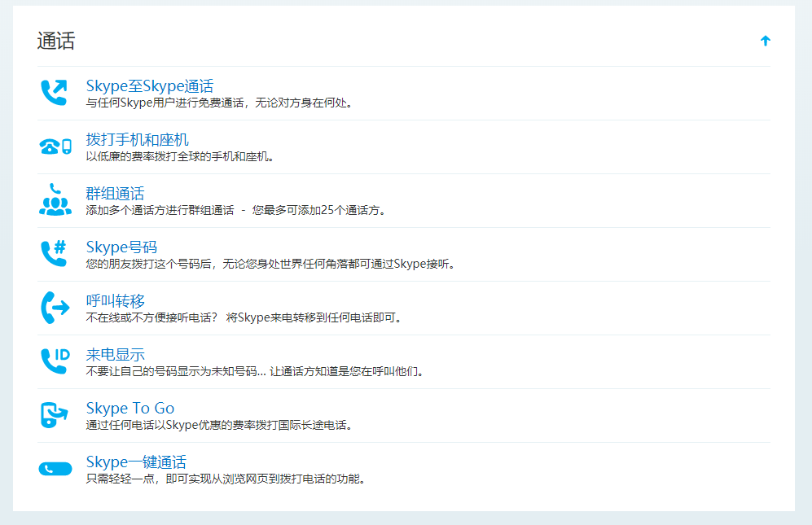Image resolution: width=812 pixels, height=525 pixels.
Task: Click text 与任何Skype用户进行免费通话
Action: click(165, 103)
